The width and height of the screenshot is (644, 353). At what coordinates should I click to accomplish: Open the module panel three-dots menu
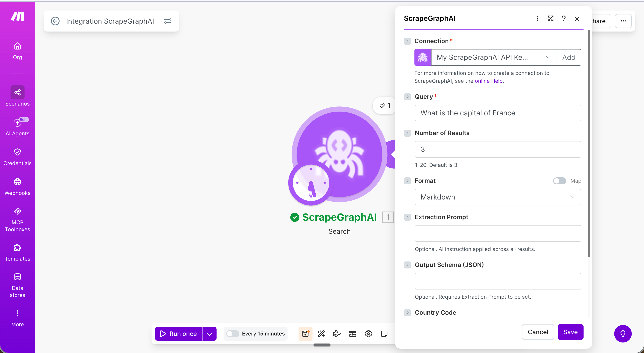[x=537, y=18]
